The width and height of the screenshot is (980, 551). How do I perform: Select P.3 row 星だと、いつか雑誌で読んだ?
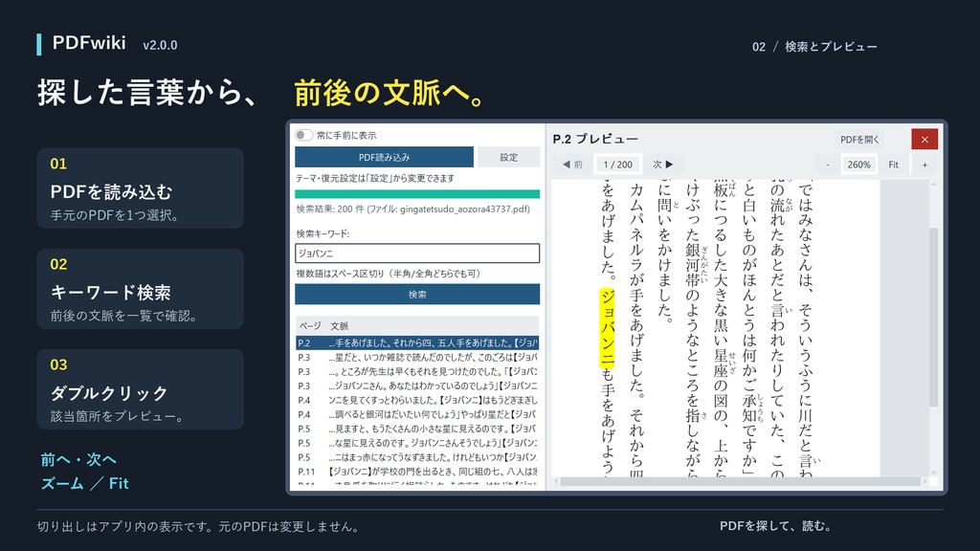(x=417, y=358)
